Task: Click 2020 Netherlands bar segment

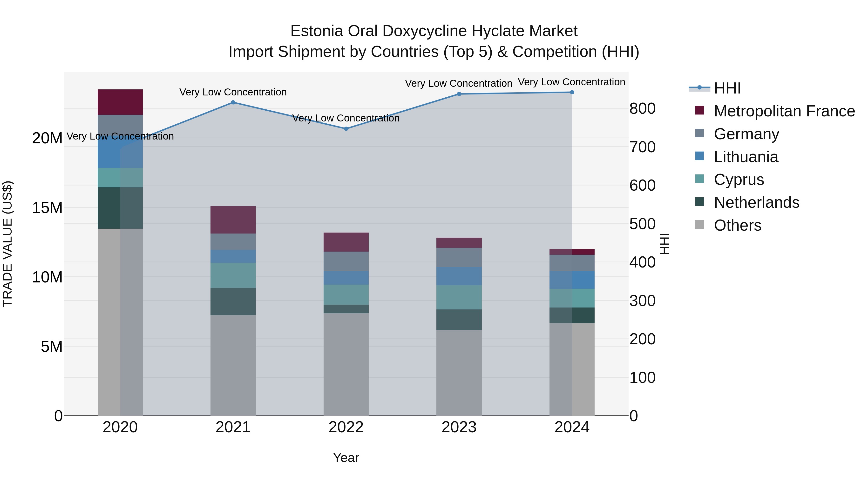Action: [x=120, y=208]
